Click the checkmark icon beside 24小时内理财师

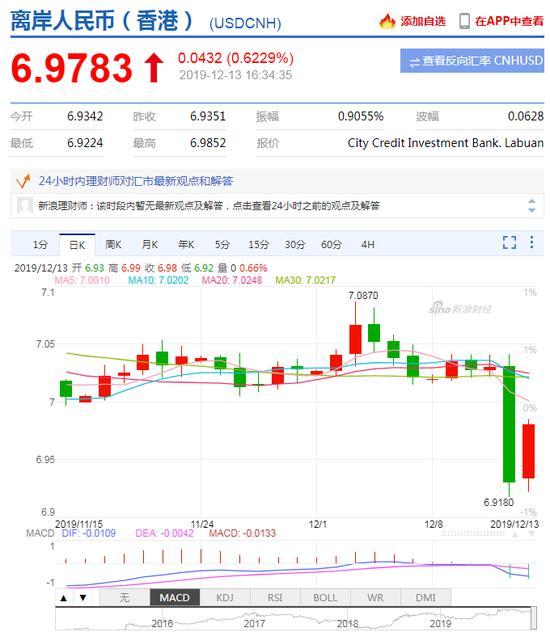point(23,181)
